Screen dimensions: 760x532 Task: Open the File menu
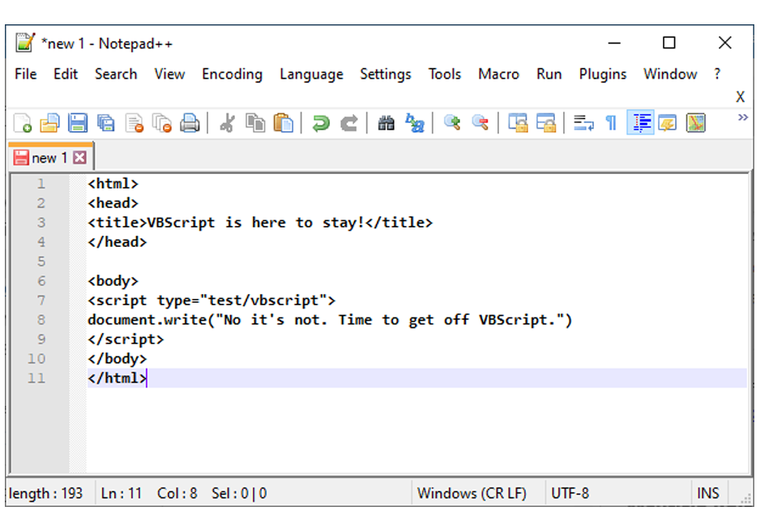point(26,74)
